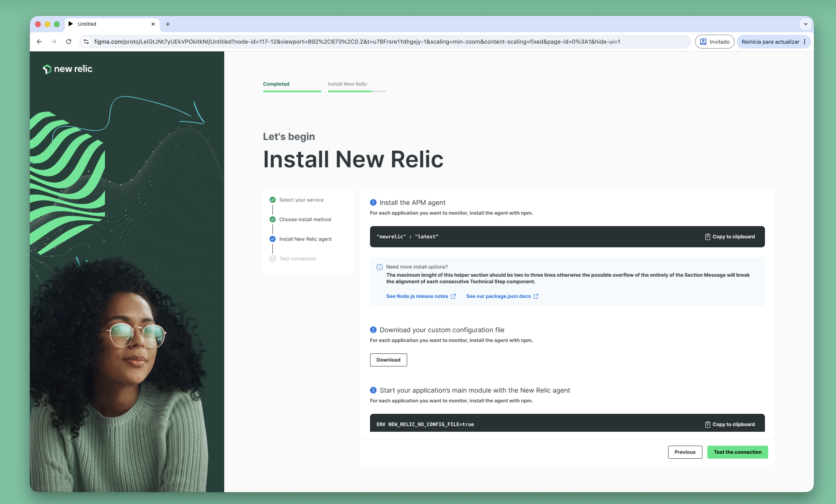
Task: Click the Install New Relic heading
Action: (353, 159)
